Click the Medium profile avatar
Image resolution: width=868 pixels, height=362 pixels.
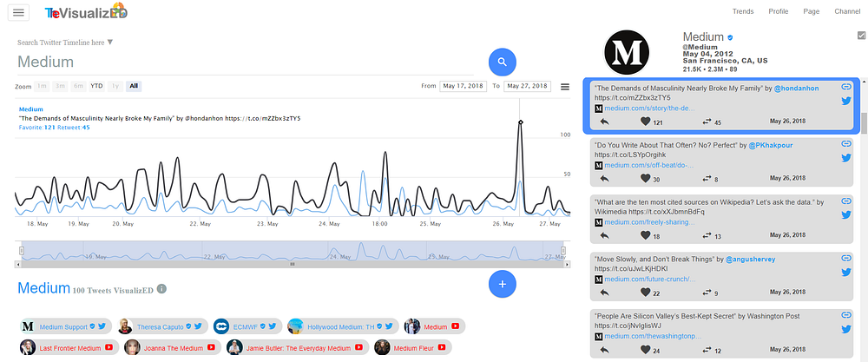(x=626, y=53)
